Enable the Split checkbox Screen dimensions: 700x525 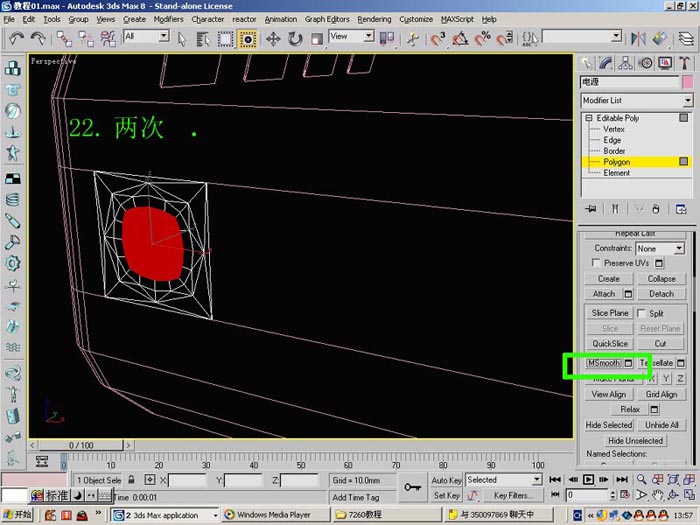click(641, 313)
